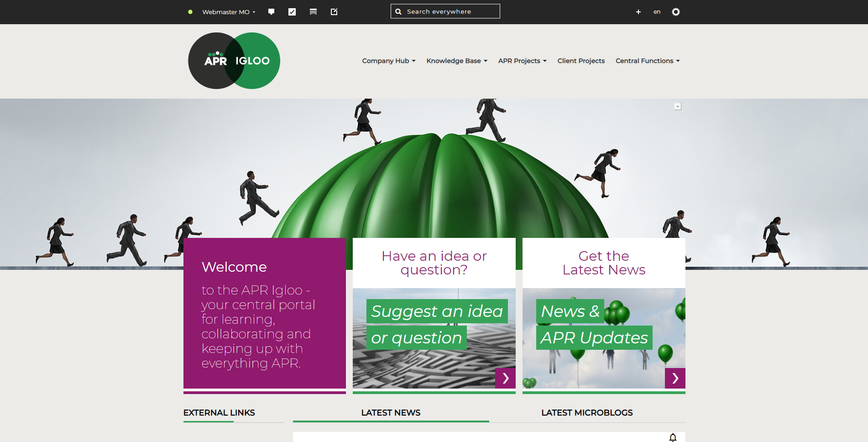This screenshot has width=868, height=442.
Task: Expand the Webmaster MO user menu
Action: tap(229, 12)
